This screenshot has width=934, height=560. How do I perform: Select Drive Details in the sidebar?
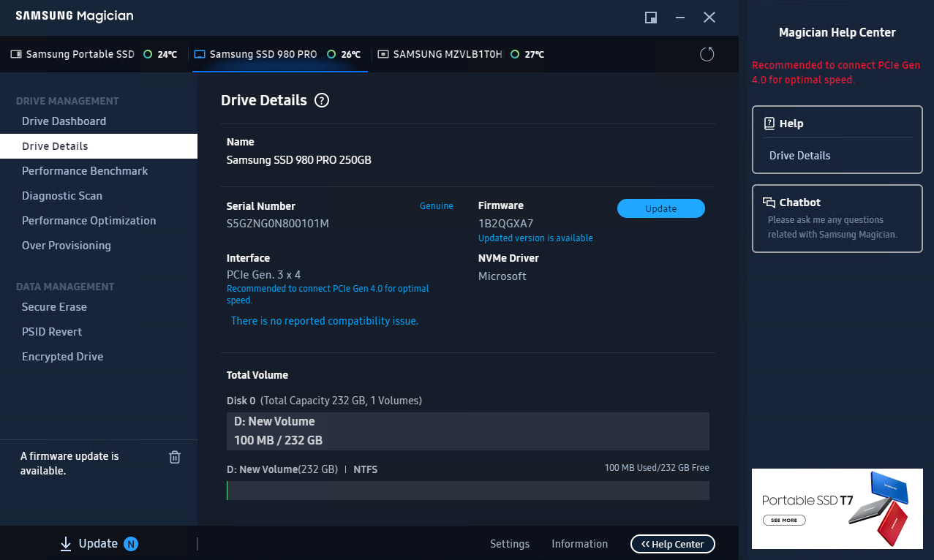coord(99,146)
